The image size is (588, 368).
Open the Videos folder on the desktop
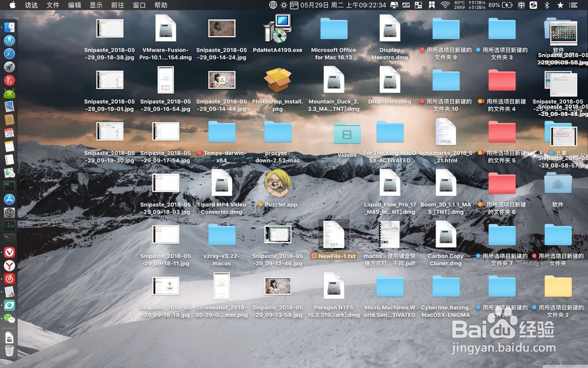click(346, 133)
